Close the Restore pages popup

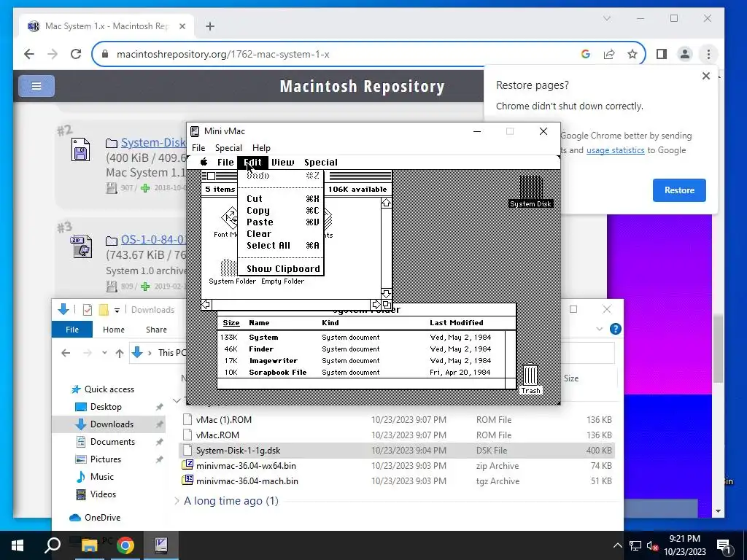point(706,76)
